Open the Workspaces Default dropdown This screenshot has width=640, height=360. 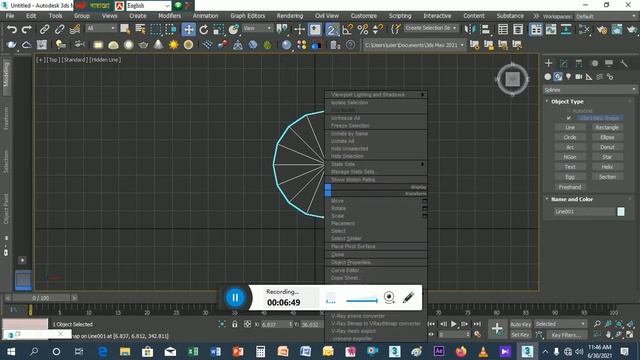[x=606, y=16]
